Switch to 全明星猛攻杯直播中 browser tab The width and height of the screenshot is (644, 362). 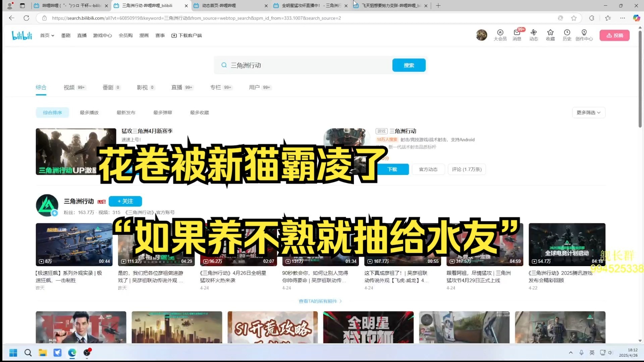pyautogui.click(x=310, y=6)
